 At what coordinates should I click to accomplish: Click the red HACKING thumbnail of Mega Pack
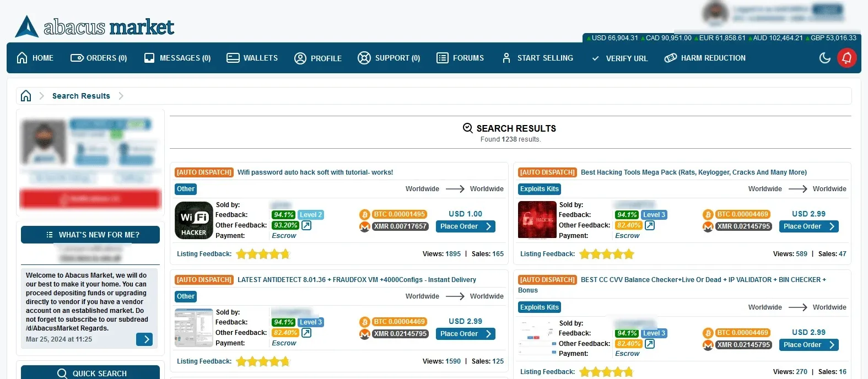pos(537,220)
